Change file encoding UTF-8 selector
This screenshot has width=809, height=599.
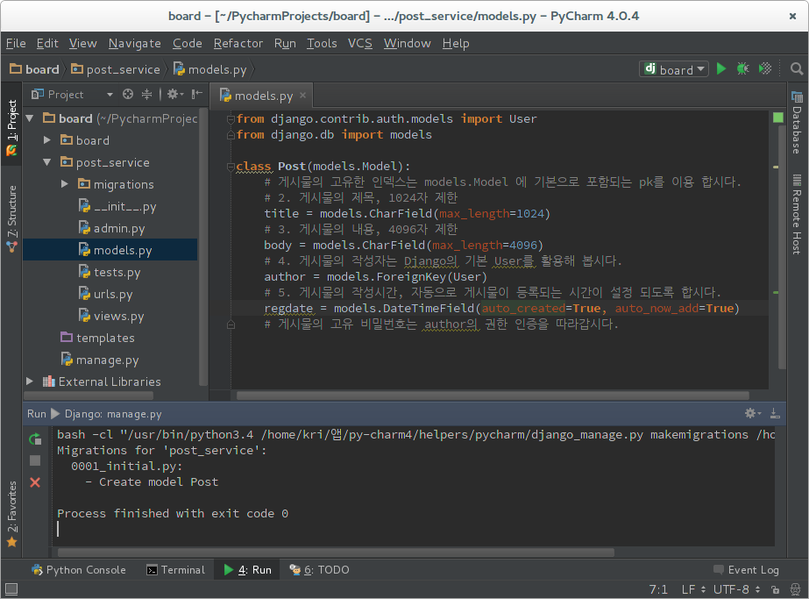pos(737,589)
